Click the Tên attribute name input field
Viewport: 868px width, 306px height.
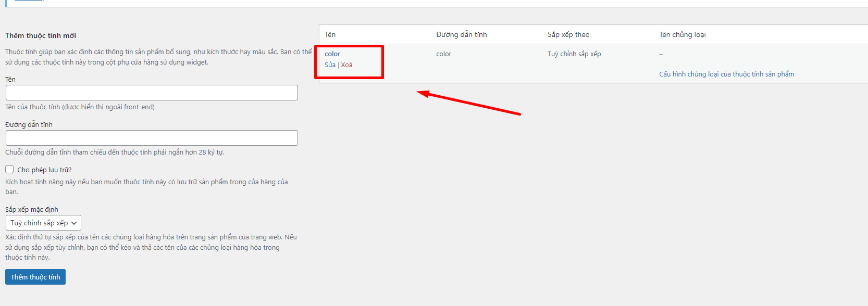point(152,93)
